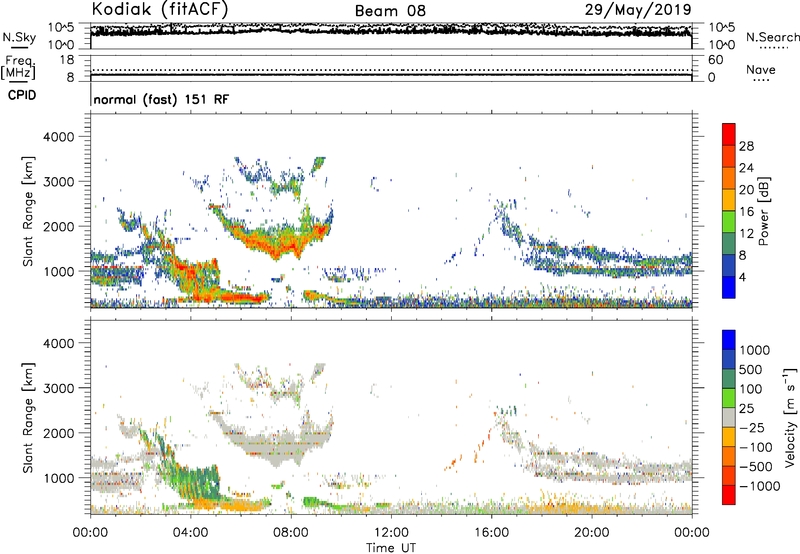Click the date "29/May/2019"
The width and height of the screenshot is (800, 554).
[x=638, y=9]
